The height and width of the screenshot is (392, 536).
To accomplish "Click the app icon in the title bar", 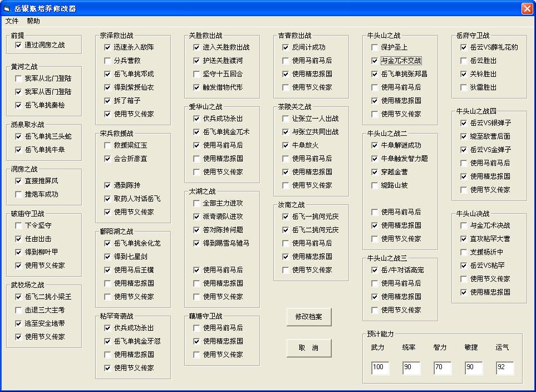I will click(x=7, y=8).
